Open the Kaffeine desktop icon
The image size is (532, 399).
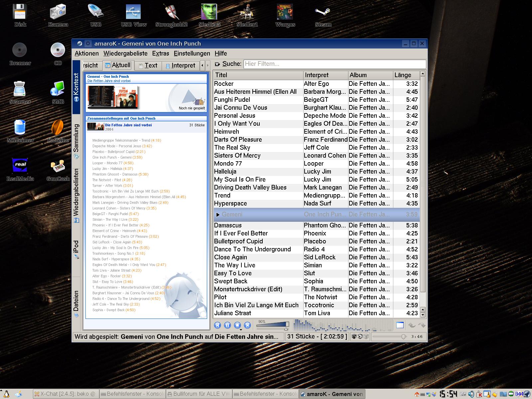[x=58, y=131]
